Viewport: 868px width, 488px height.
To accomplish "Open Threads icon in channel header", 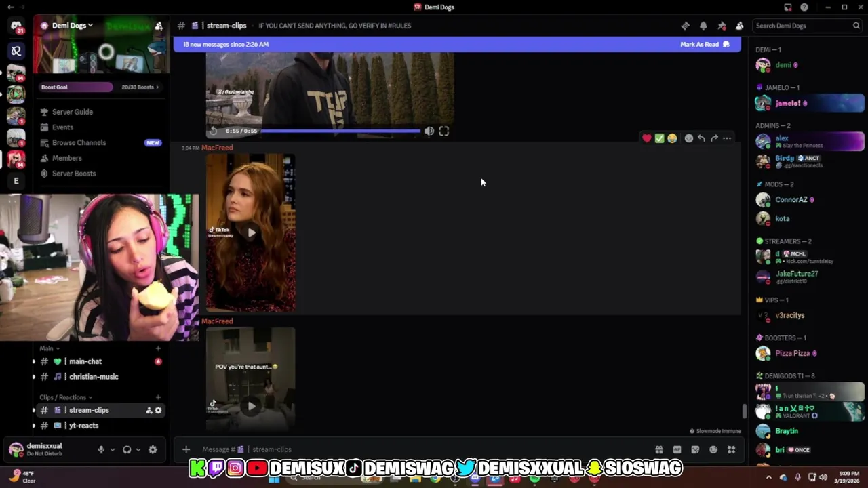I will point(685,26).
